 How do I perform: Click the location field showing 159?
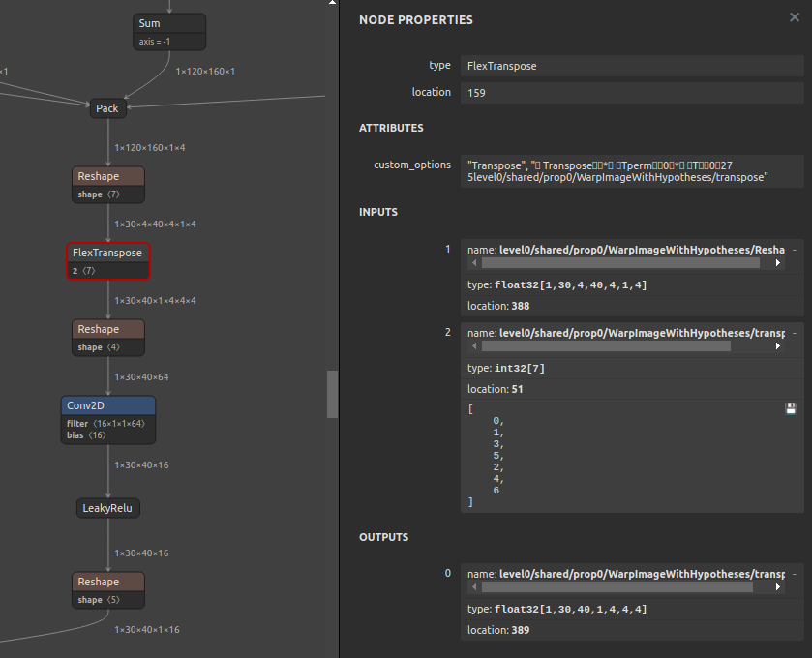629,93
